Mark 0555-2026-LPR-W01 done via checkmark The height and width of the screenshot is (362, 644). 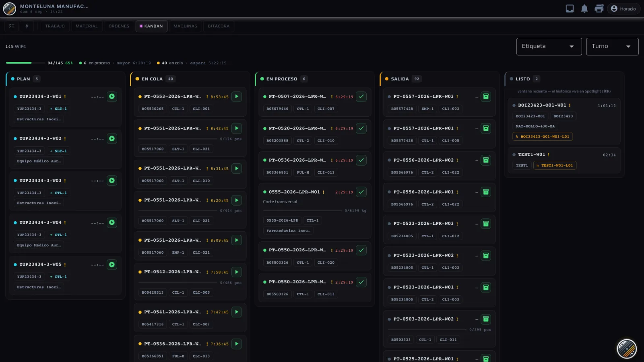(x=361, y=192)
